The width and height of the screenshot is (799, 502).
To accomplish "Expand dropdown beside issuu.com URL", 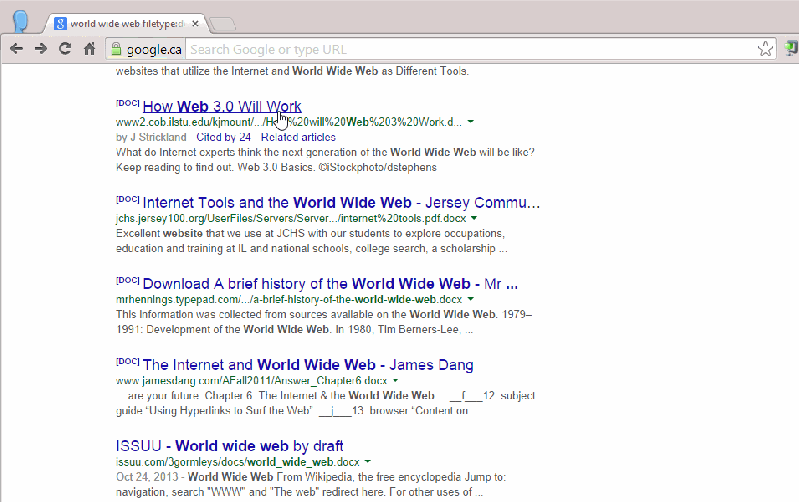I will [x=368, y=462].
